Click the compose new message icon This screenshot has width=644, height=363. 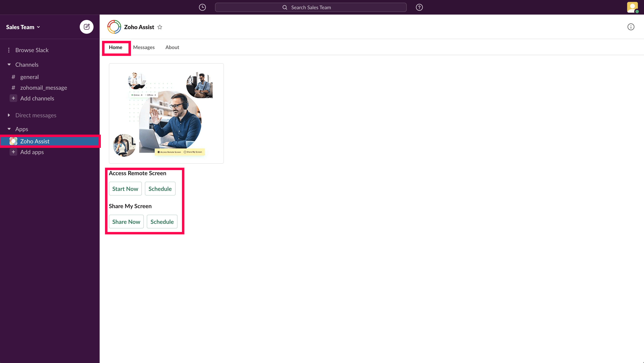click(x=86, y=27)
